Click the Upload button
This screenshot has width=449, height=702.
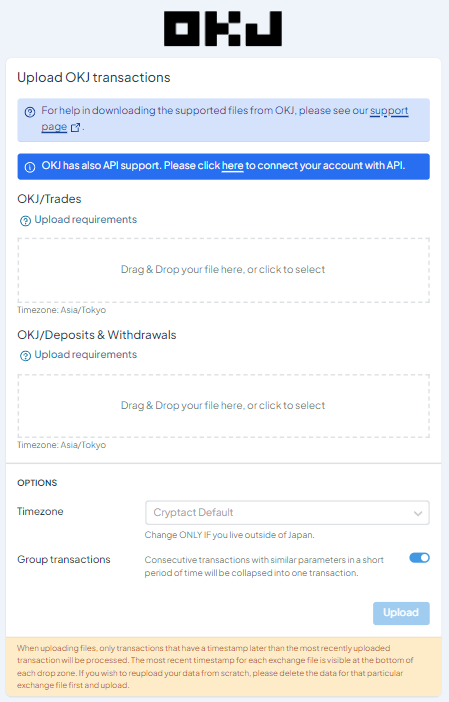tap(401, 613)
